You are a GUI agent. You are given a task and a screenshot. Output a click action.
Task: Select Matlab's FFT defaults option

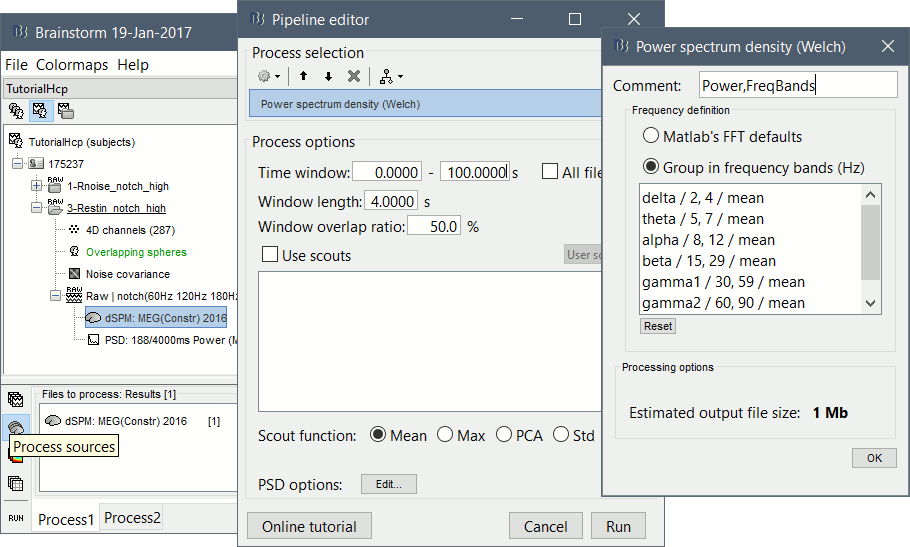[651, 136]
